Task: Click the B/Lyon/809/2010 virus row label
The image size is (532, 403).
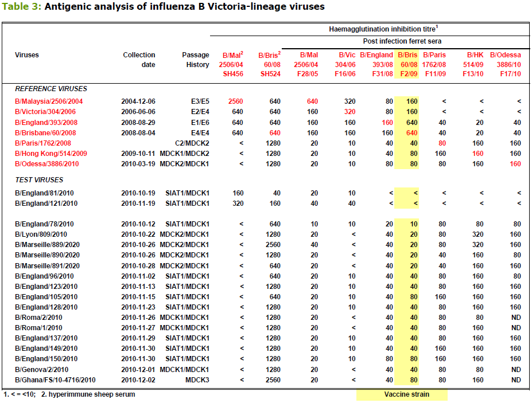Action: point(41,234)
